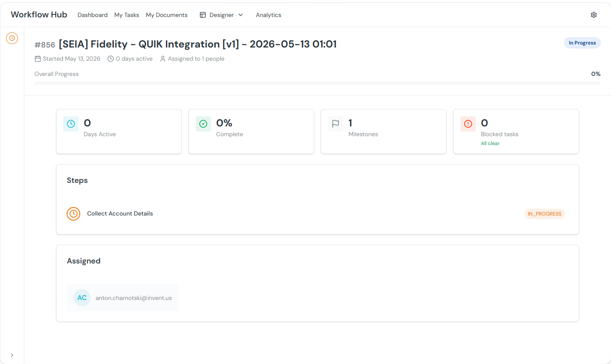This screenshot has height=364, width=611.
Task: Click the Designer layout icon
Action: coord(203,15)
